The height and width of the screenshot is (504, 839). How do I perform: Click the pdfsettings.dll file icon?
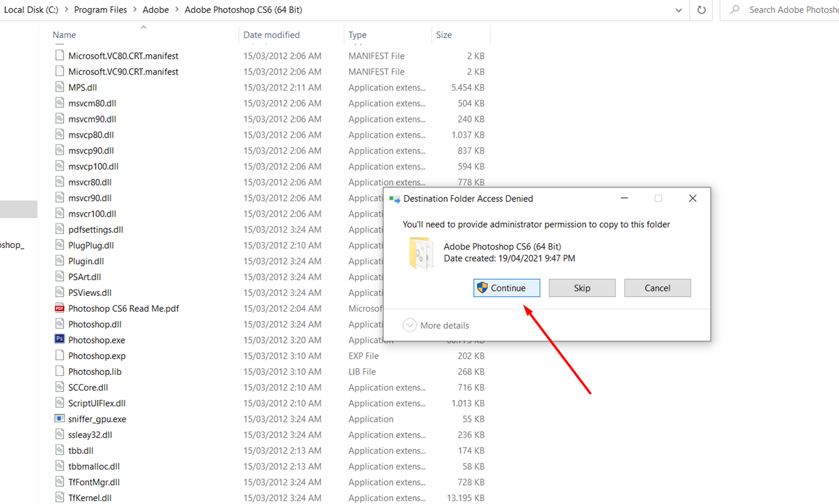59,229
